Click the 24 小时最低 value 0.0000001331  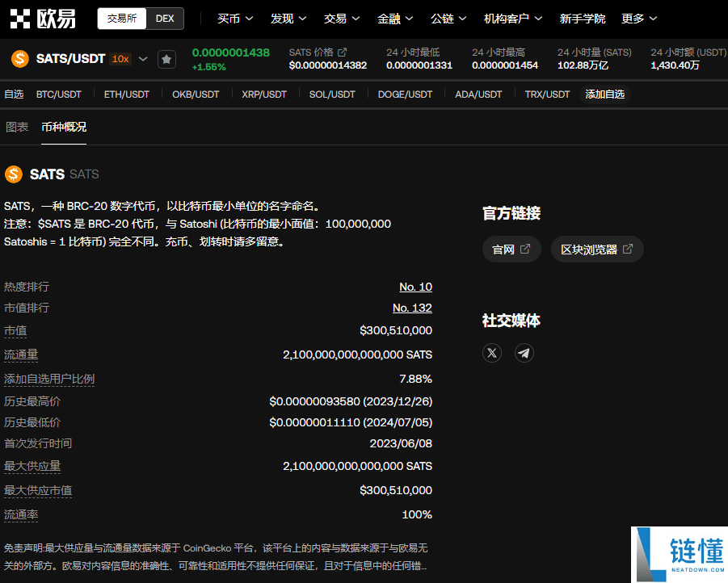tap(419, 65)
